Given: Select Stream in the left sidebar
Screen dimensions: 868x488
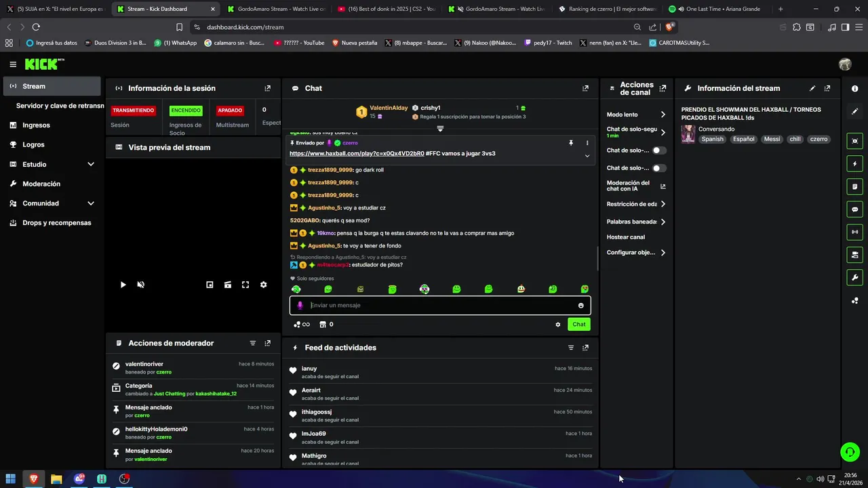Looking at the screenshot, I should (x=52, y=86).
